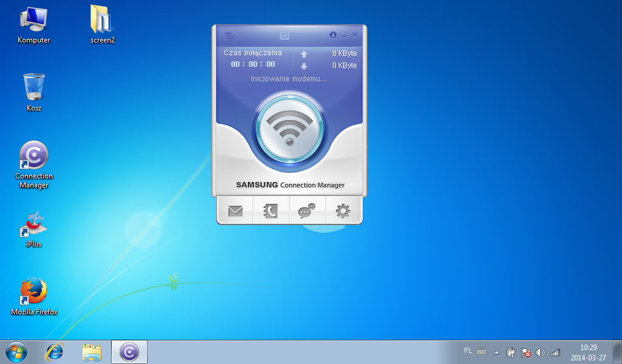Screen dimensions: 622x364
Task: Click the network signal bars tray icon
Action: pos(555,352)
